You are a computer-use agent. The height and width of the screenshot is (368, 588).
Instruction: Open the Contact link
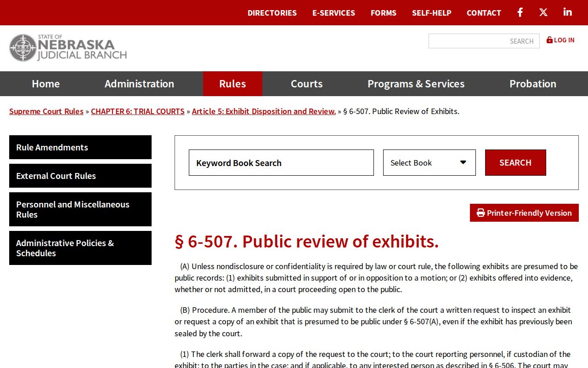click(484, 13)
